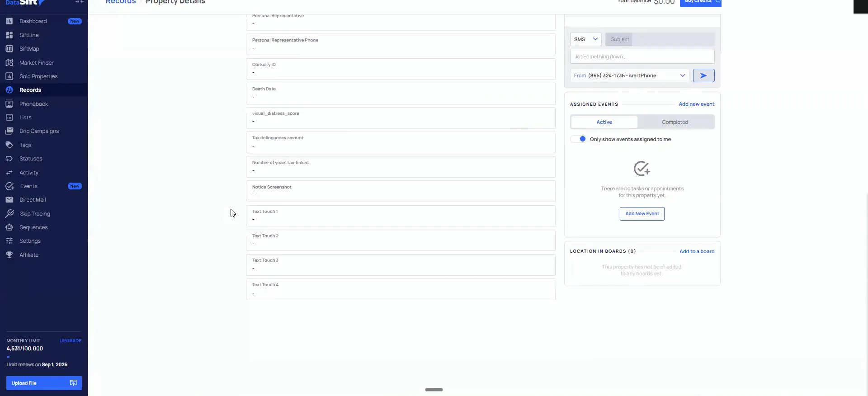Click the Jot Something down text field
868x396 pixels.
tap(642, 57)
